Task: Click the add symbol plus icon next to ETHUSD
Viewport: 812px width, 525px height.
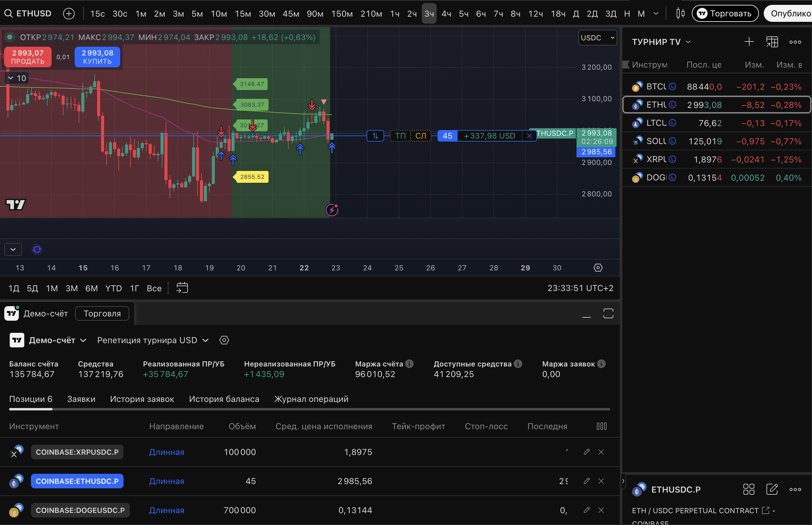Action: coord(69,14)
